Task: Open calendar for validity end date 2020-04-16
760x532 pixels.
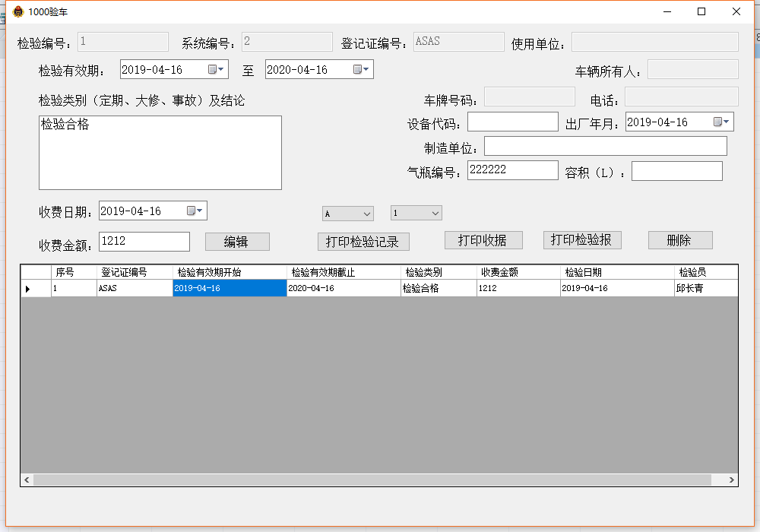Action: pyautogui.click(x=361, y=70)
